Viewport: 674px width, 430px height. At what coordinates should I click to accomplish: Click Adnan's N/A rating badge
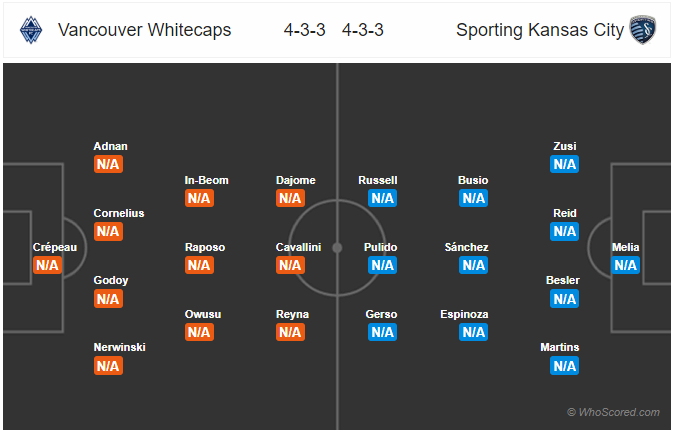click(x=108, y=164)
